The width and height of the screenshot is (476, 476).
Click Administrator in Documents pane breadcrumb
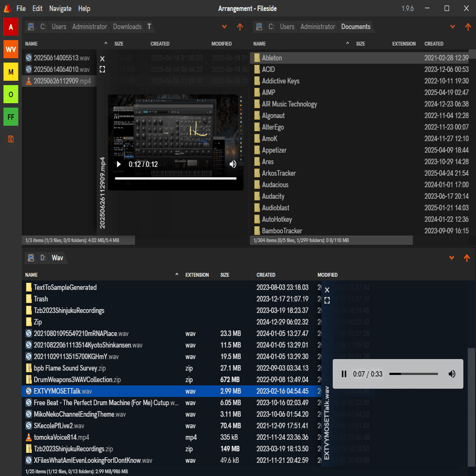coord(317,27)
